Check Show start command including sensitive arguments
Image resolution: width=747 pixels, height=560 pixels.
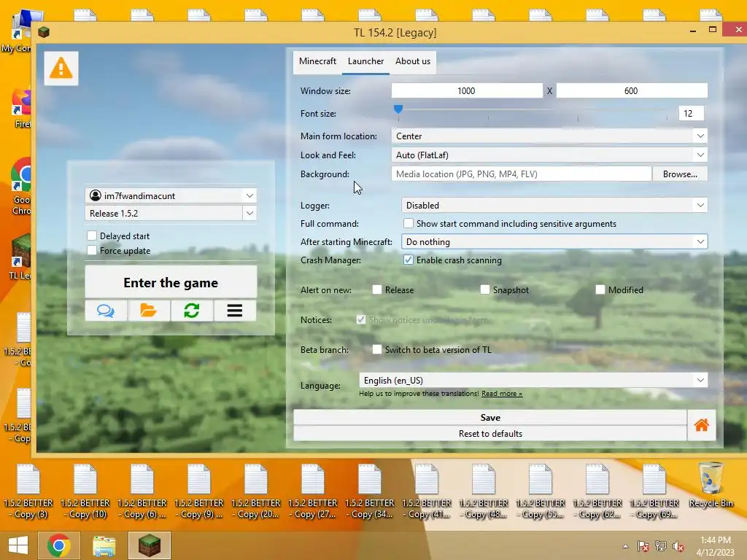coord(409,223)
